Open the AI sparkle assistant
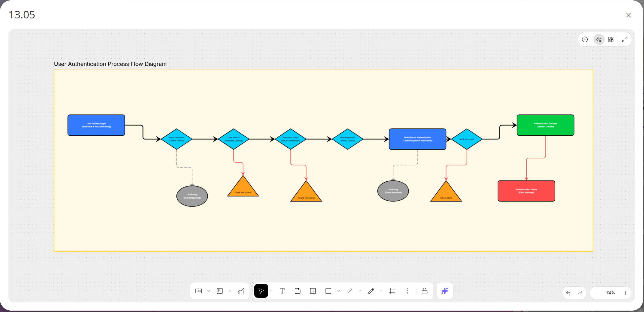 pos(445,291)
